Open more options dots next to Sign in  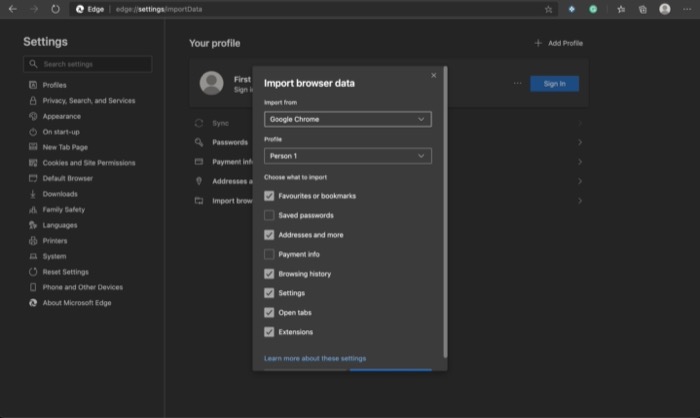pyautogui.click(x=517, y=83)
